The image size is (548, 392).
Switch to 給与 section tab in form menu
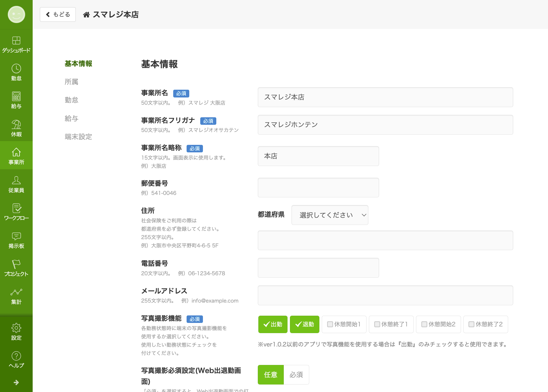pos(71,118)
